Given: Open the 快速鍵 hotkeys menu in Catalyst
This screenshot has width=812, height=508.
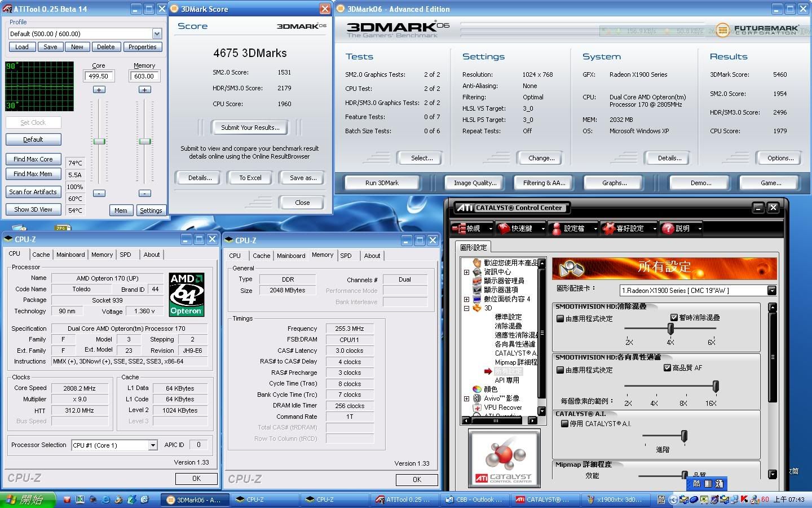Looking at the screenshot, I should click(x=521, y=229).
